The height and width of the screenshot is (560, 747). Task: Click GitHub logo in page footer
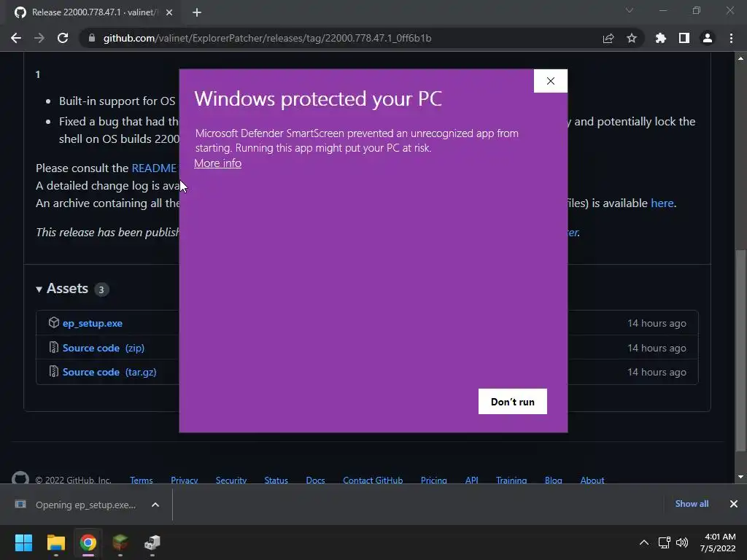(x=20, y=478)
